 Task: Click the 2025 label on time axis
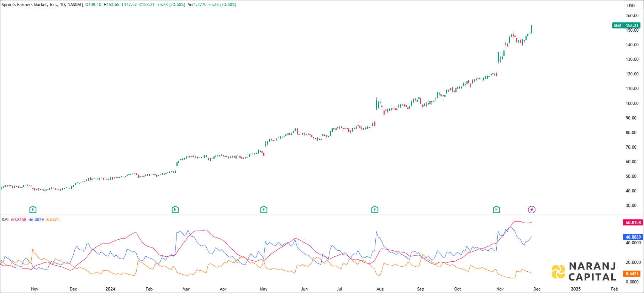click(576, 289)
